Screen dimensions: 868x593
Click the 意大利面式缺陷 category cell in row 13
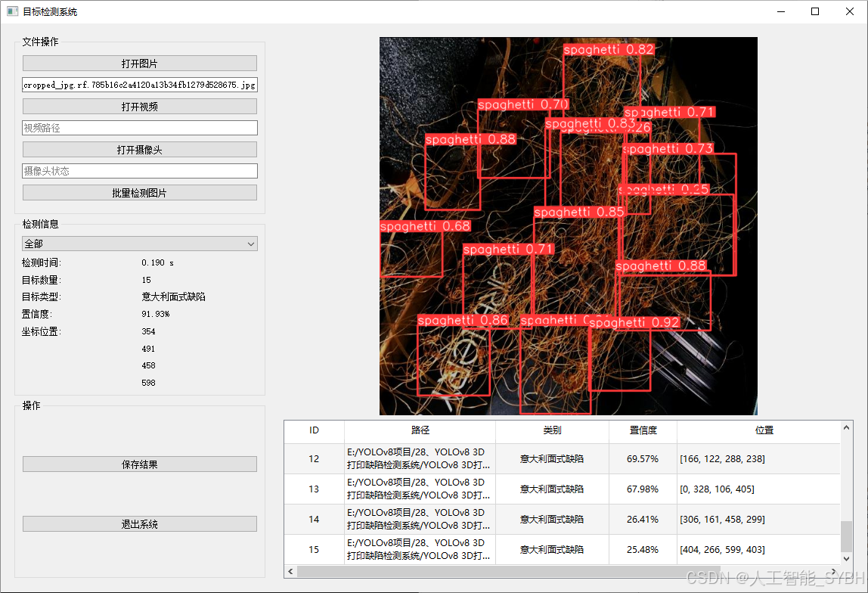[552, 489]
